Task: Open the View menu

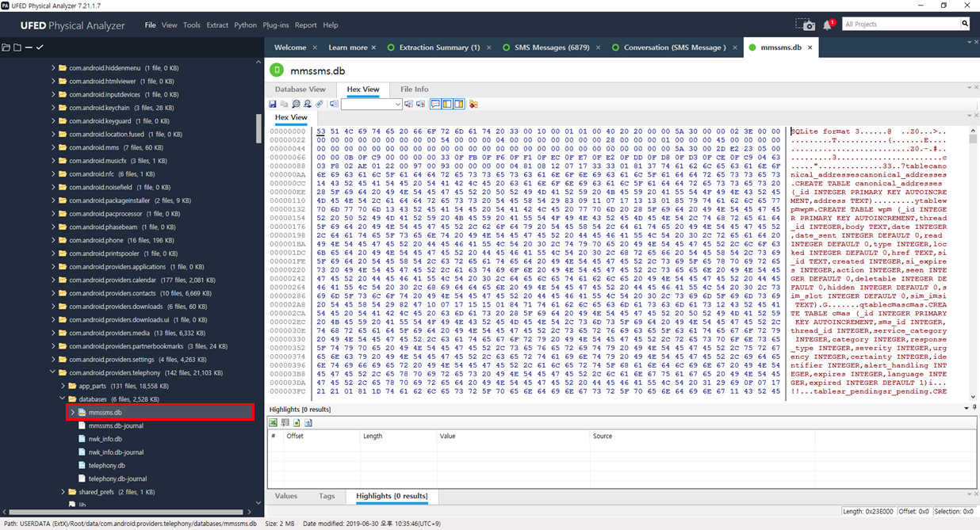Action: [170, 25]
